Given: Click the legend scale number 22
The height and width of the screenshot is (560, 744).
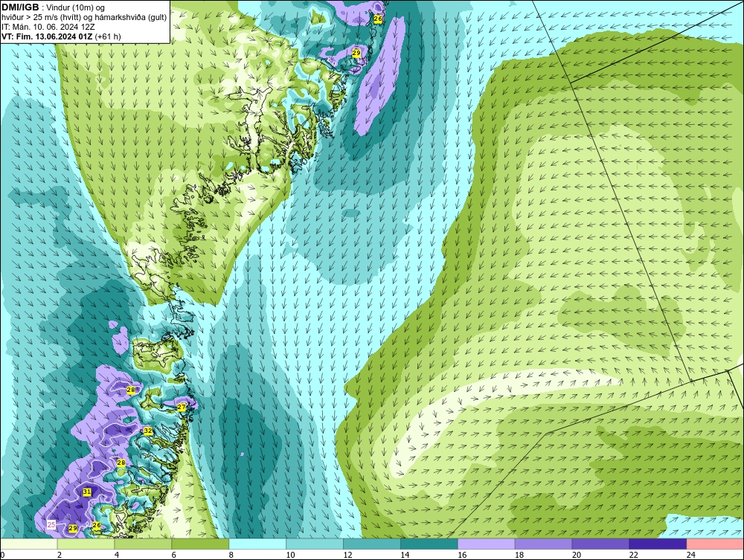Looking at the screenshot, I should coord(633,555).
